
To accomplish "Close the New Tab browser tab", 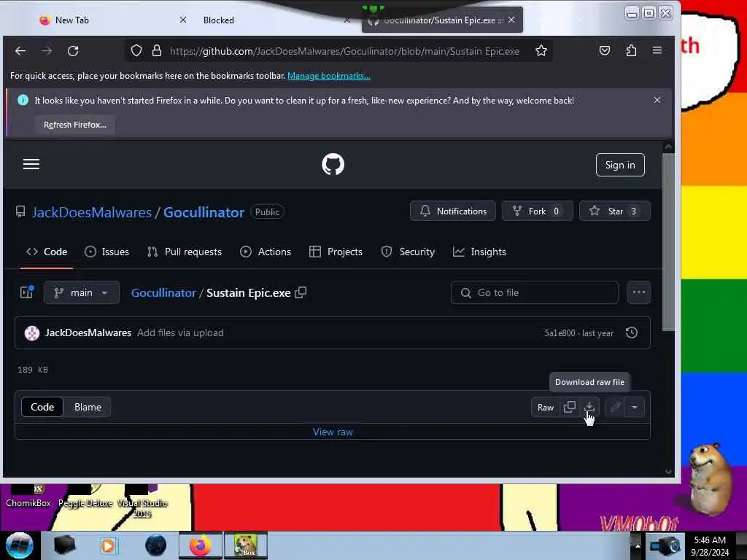I will (183, 20).
